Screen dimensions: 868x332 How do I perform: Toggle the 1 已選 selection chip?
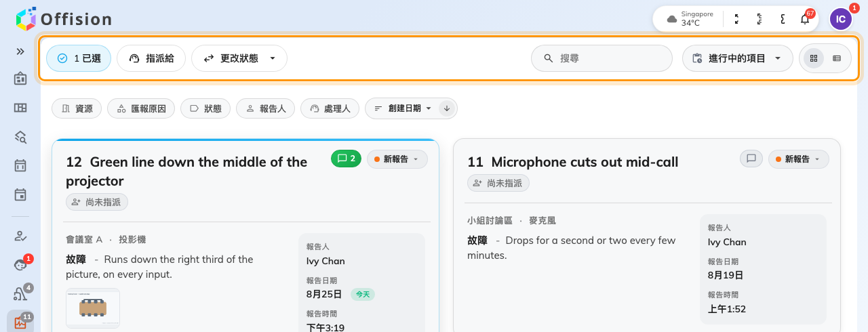pyautogui.click(x=79, y=58)
